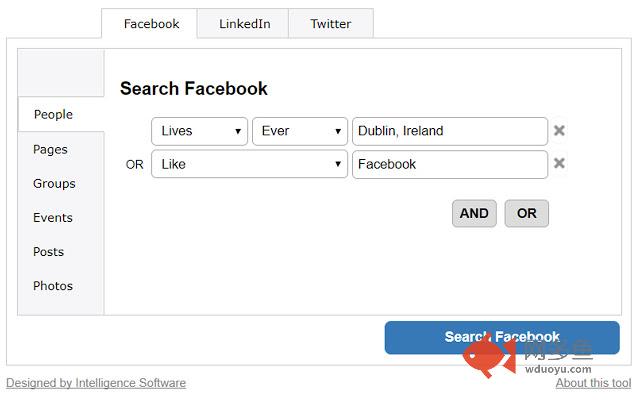Expand the Ever timeframe dropdown
Screen dimensions: 640x400
(299, 131)
